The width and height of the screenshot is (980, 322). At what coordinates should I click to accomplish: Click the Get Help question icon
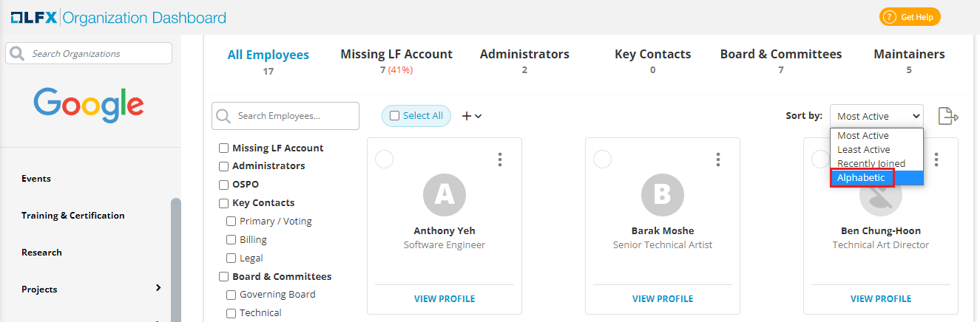click(x=889, y=17)
